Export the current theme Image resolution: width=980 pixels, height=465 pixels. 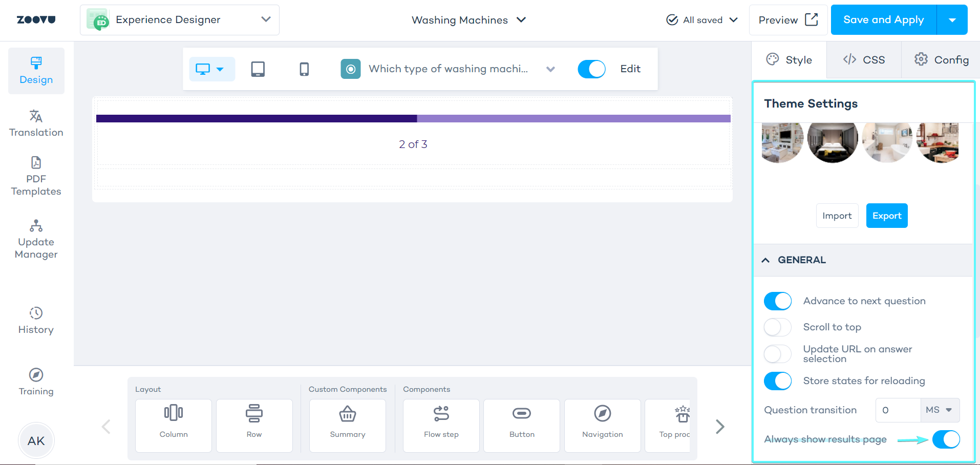point(887,216)
